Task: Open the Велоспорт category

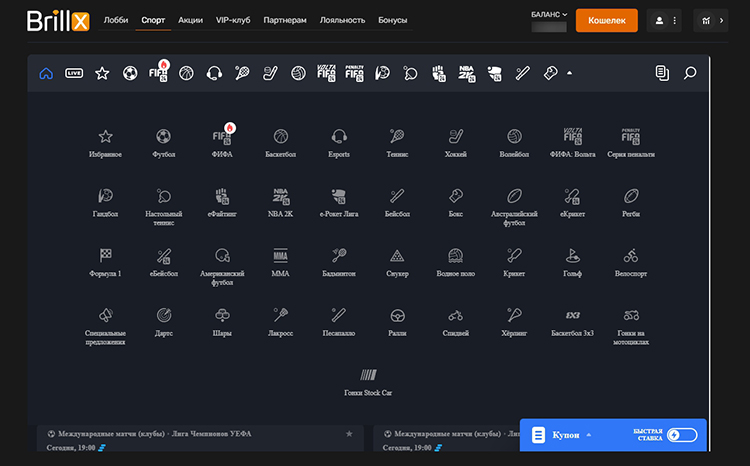Action: [630, 260]
